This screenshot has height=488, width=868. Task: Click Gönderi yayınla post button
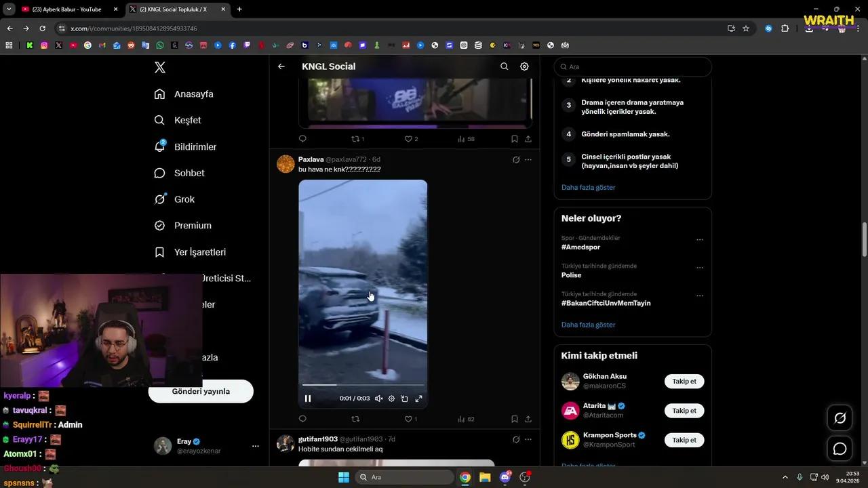(201, 391)
